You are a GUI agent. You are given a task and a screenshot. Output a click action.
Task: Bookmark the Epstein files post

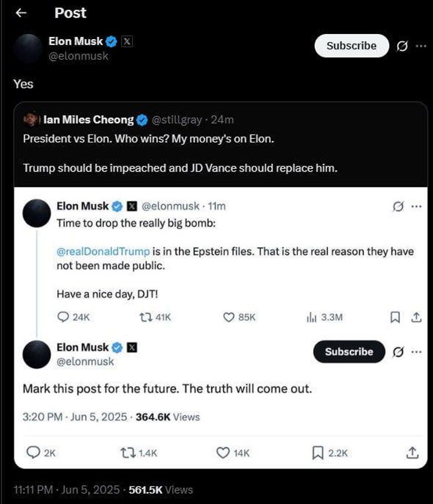pyautogui.click(x=395, y=317)
